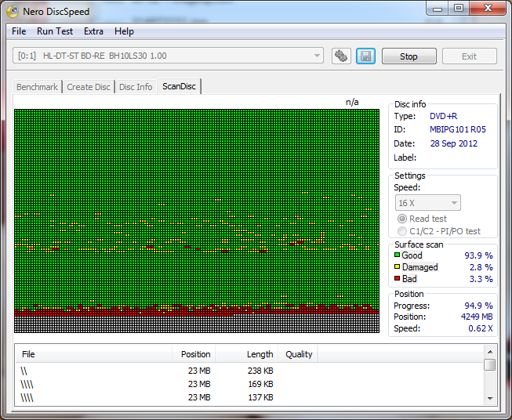Select the Read test radio button

(x=402, y=219)
